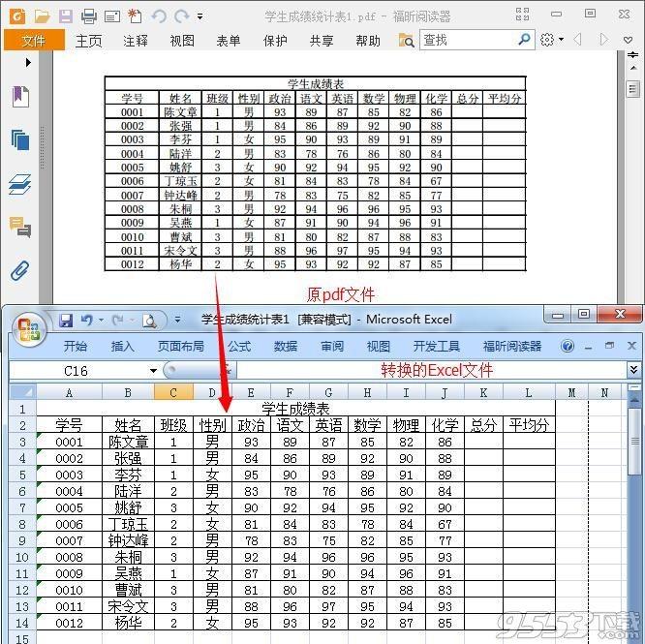Click Excel cell 总分 header
This screenshot has height=644, width=645.
click(484, 425)
